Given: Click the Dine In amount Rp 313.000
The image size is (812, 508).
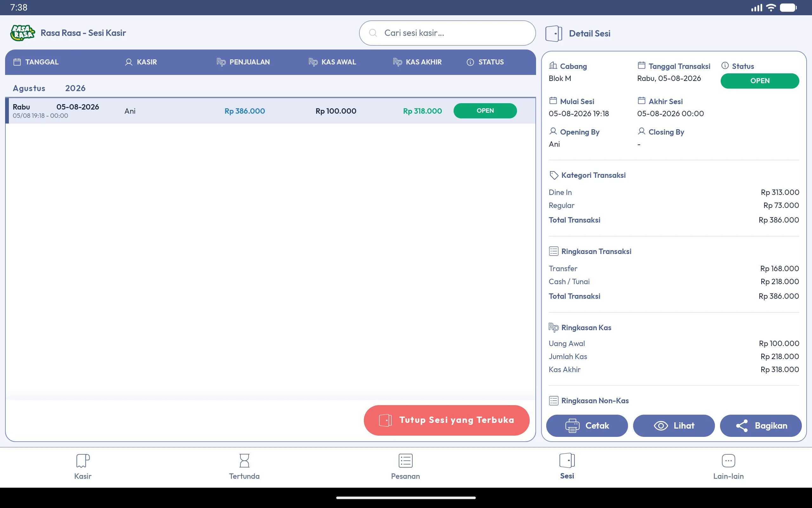Looking at the screenshot, I should 780,192.
